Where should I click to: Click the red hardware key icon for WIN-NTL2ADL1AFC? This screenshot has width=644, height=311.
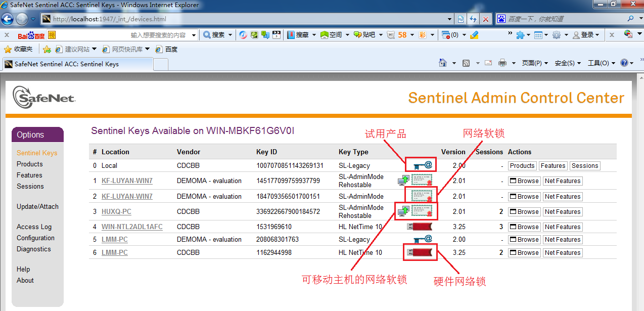(420, 227)
